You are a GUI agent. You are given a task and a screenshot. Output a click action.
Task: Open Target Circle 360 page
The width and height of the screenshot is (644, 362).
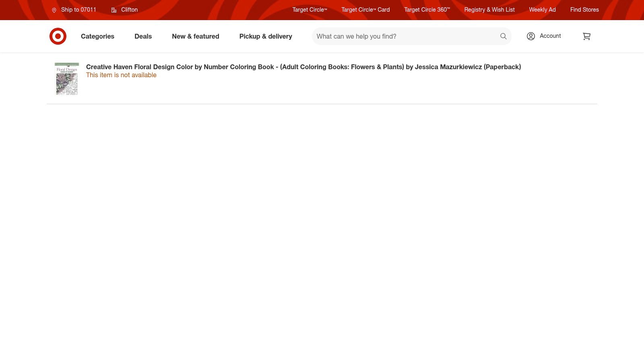coord(427,10)
